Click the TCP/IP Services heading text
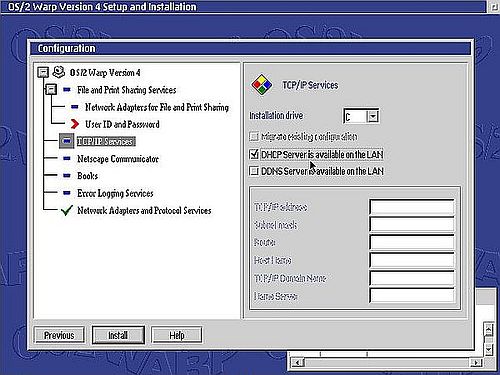 pos(310,85)
